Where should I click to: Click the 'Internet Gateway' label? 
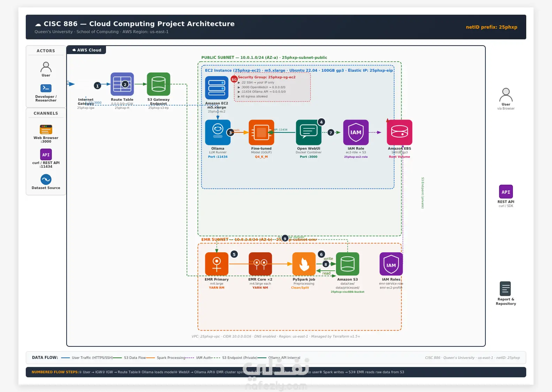coord(86,102)
